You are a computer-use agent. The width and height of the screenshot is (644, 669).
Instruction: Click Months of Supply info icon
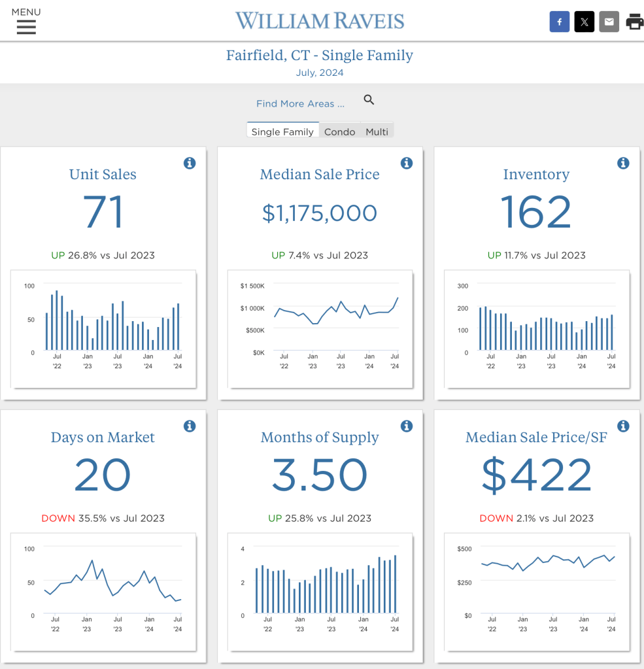(x=407, y=426)
